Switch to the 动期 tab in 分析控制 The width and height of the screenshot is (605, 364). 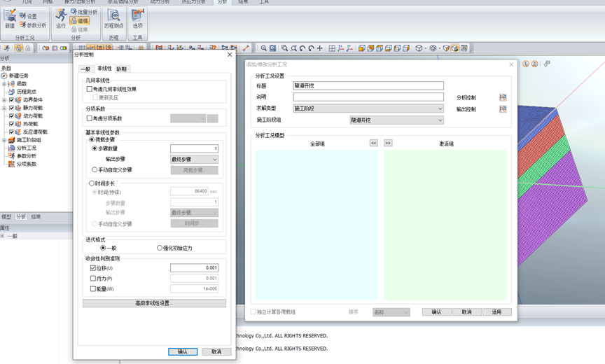[x=122, y=69]
